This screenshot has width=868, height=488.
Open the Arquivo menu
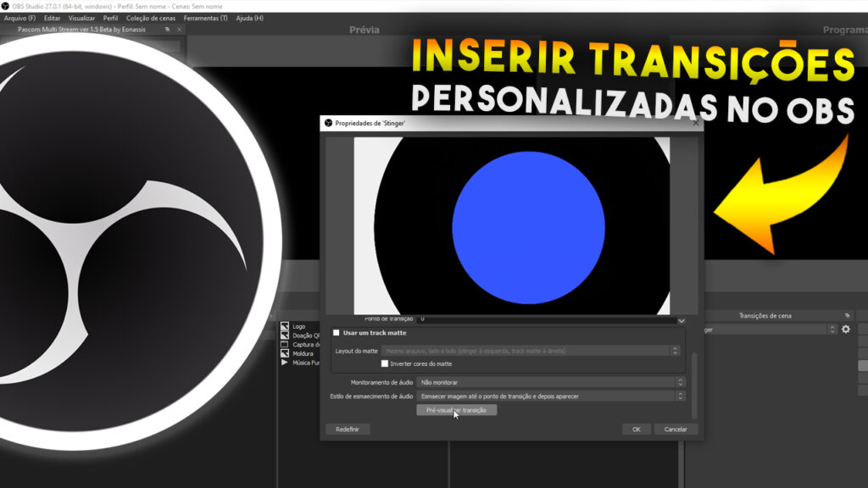(x=19, y=18)
